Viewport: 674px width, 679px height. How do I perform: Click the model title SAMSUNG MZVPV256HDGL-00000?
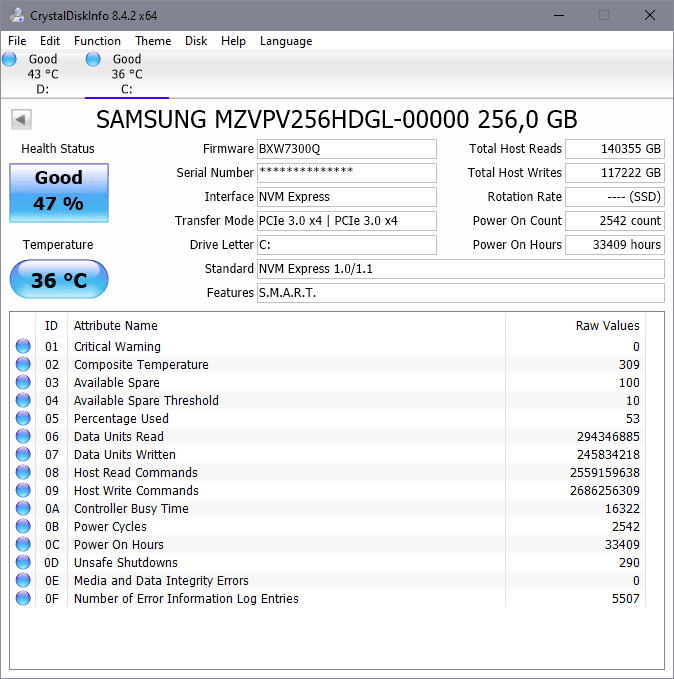(337, 119)
